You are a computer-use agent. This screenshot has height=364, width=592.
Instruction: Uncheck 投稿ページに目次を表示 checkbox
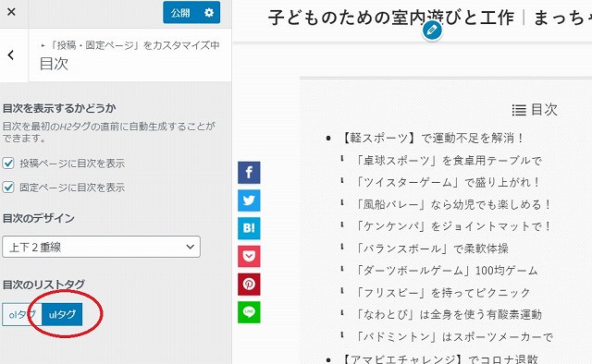[x=8, y=164]
